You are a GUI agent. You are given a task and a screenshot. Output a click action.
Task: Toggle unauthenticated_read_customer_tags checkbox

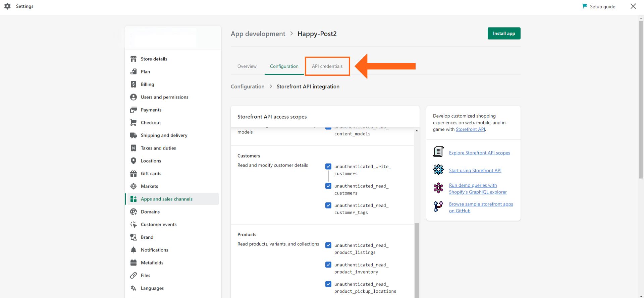[x=328, y=205]
